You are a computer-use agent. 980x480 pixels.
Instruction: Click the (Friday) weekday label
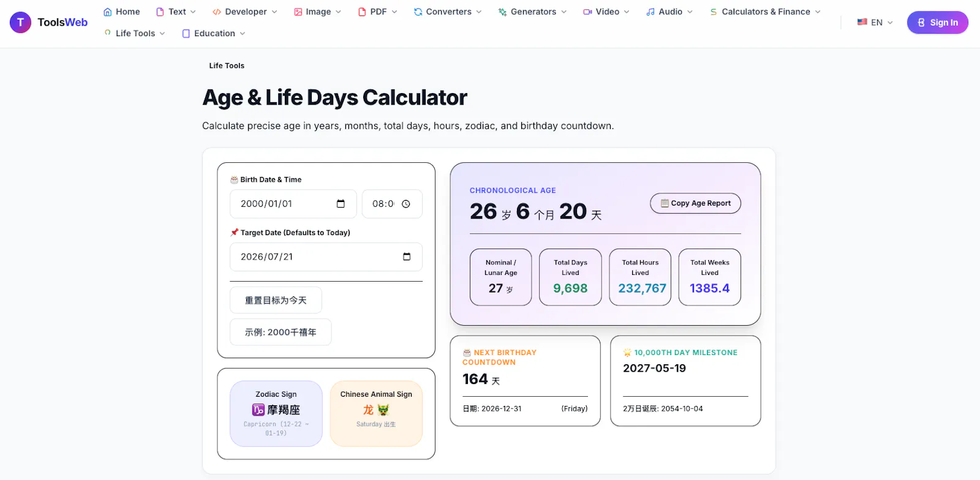click(575, 408)
